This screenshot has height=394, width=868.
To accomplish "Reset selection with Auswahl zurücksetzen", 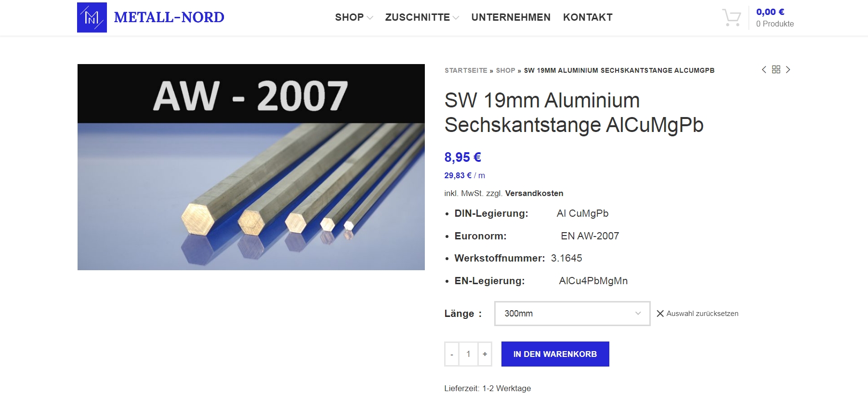I will (x=697, y=314).
